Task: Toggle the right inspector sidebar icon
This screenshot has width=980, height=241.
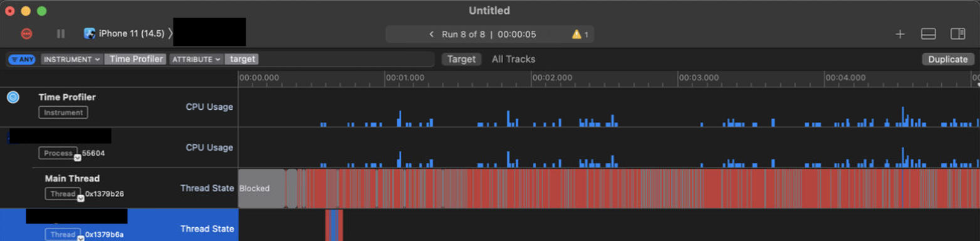Action: click(x=957, y=34)
